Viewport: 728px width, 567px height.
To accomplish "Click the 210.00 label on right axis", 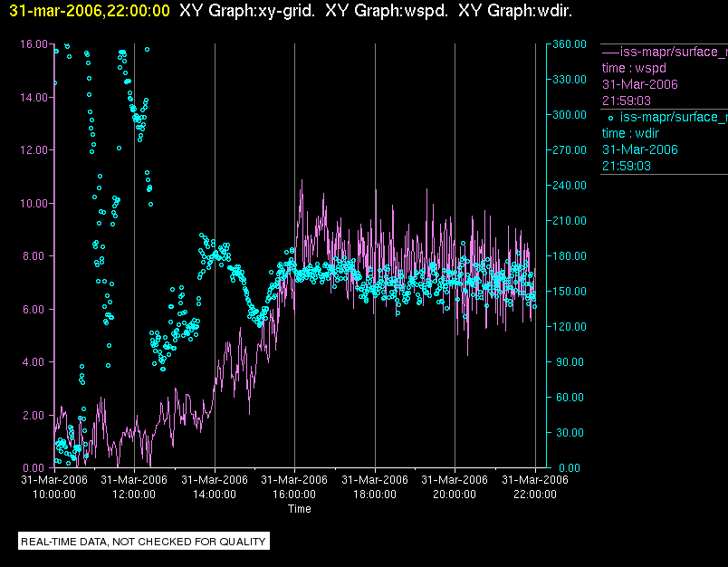I will pos(570,221).
